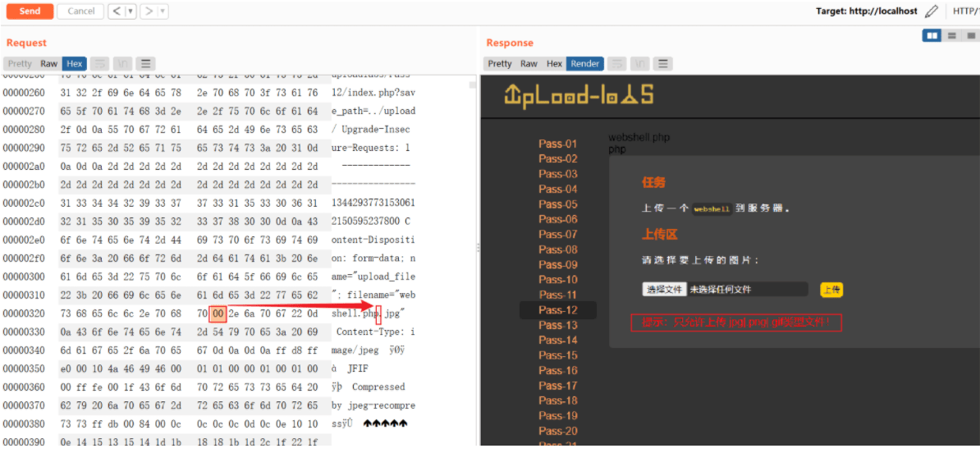Open Pass-19 in the sidebar
This screenshot has height=453, width=980.
(x=558, y=415)
